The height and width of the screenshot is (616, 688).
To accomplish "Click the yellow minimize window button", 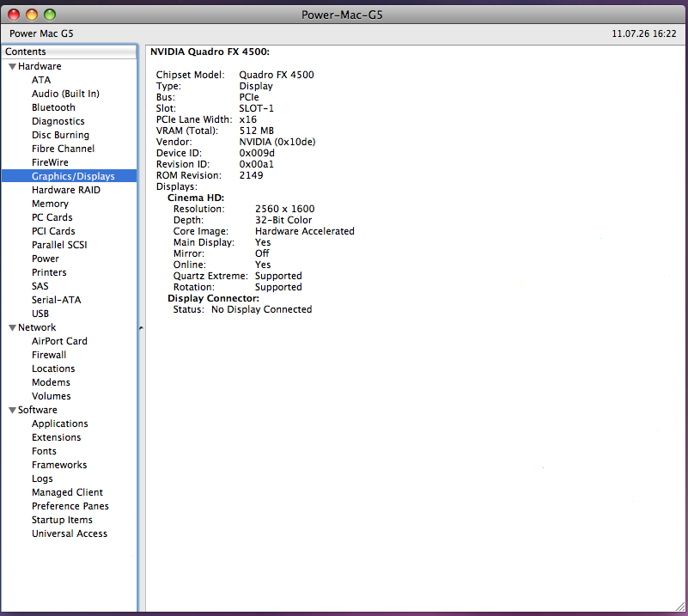I will point(32,15).
